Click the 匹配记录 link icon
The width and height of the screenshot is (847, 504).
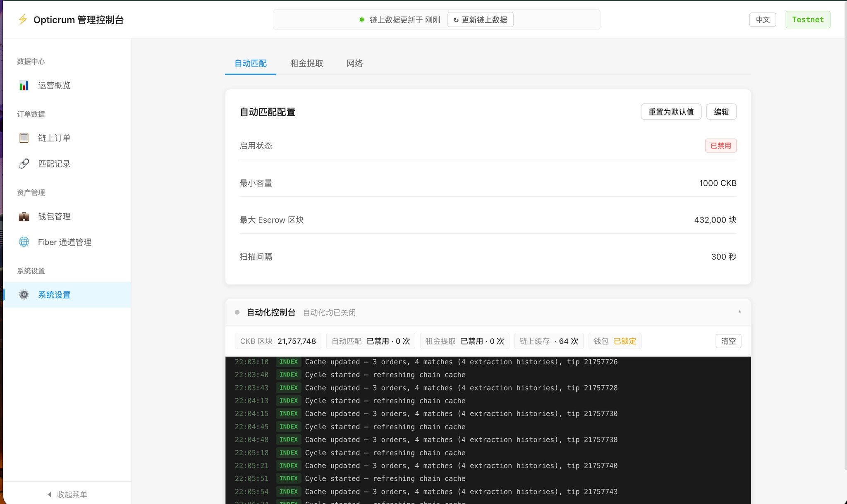point(24,164)
